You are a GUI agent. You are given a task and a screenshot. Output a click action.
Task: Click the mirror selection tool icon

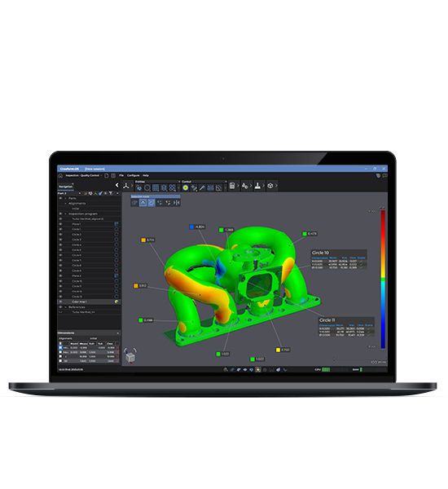177,203
